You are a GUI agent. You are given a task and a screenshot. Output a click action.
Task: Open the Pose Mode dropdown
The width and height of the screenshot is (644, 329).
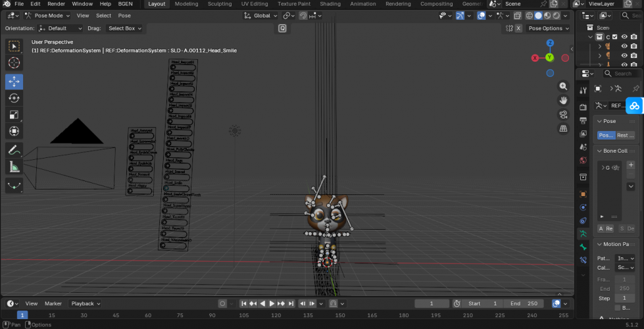[x=47, y=16]
